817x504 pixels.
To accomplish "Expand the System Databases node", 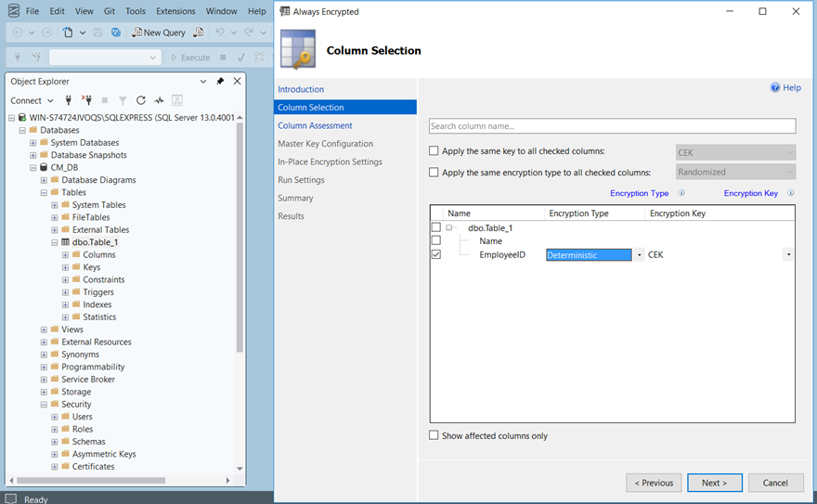I will [32, 143].
